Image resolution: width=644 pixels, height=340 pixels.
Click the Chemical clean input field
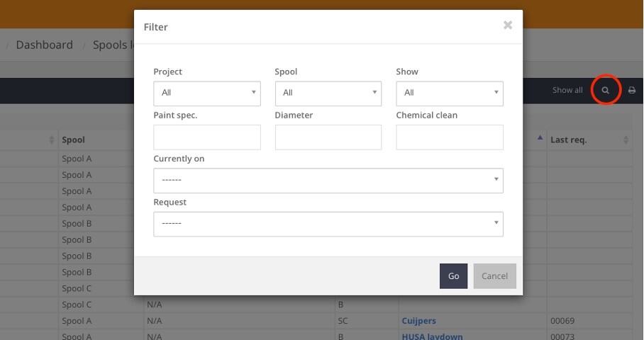tap(449, 137)
